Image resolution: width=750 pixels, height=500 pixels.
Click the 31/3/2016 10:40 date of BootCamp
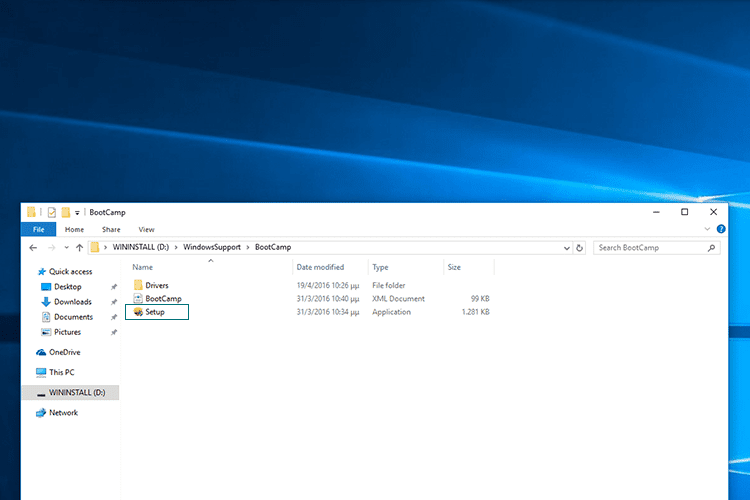point(328,299)
